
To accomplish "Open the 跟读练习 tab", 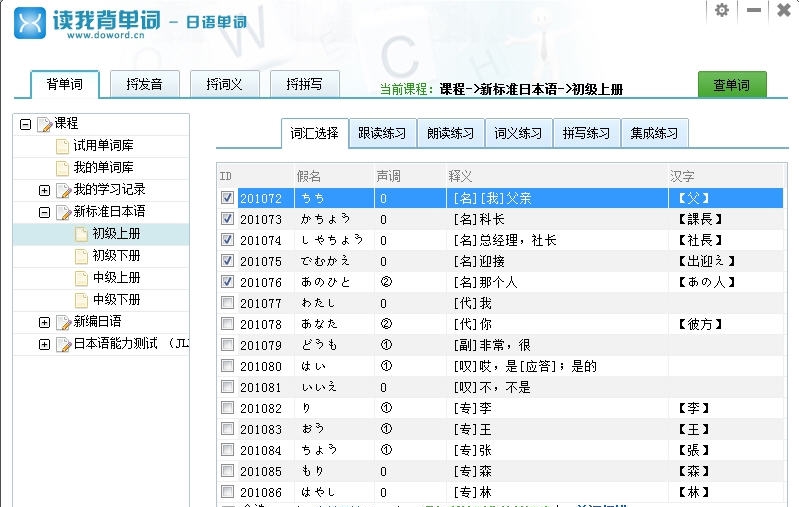I will click(382, 133).
